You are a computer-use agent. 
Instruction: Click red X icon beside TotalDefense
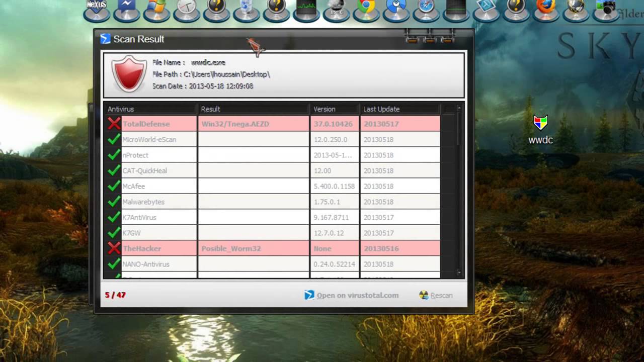(x=114, y=123)
